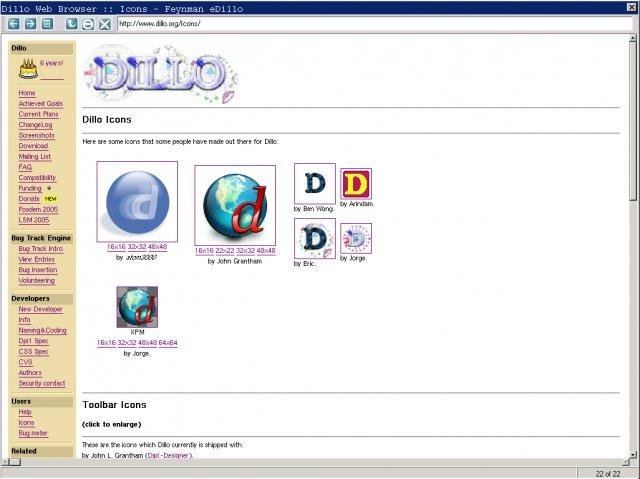Click the 'Toolbar Icons' heading text
The image size is (640, 479).
[114, 405]
